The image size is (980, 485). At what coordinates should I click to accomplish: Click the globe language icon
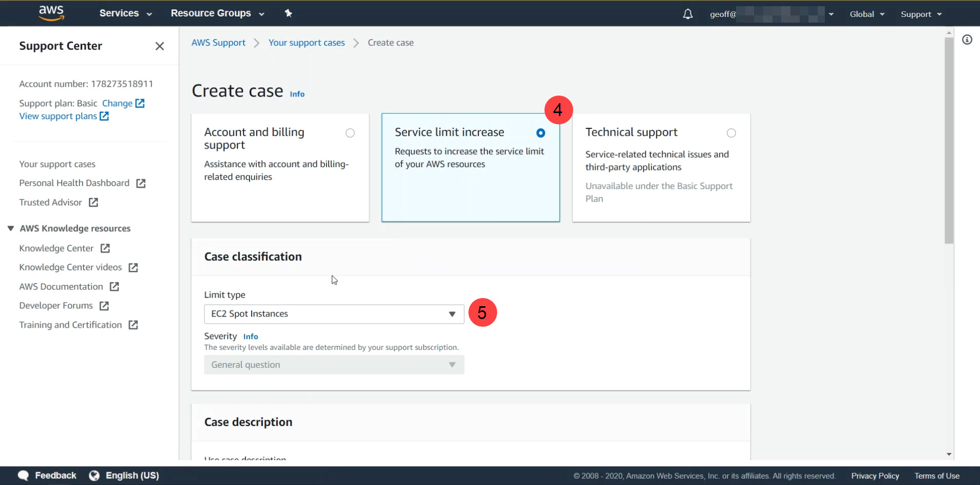pyautogui.click(x=94, y=476)
